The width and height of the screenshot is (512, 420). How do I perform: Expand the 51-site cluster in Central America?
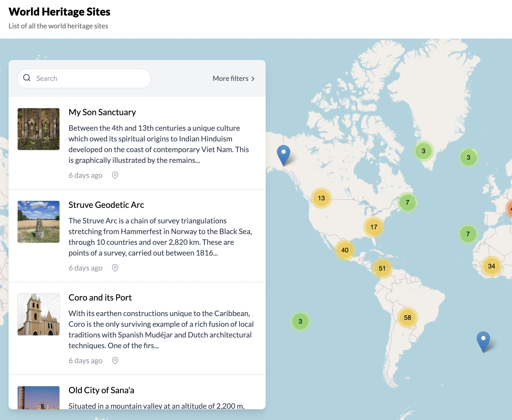click(382, 268)
